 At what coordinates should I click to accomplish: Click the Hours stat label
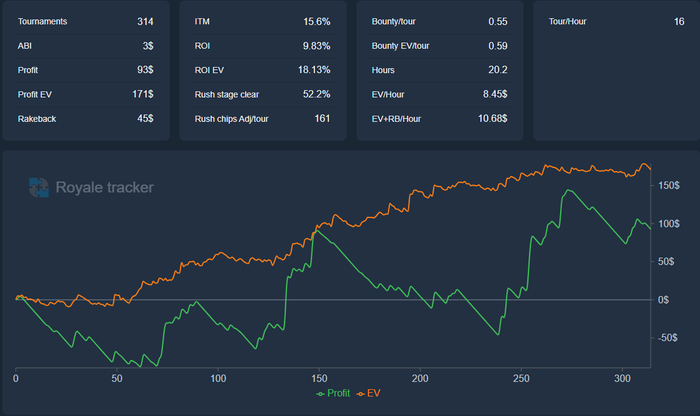click(x=384, y=70)
